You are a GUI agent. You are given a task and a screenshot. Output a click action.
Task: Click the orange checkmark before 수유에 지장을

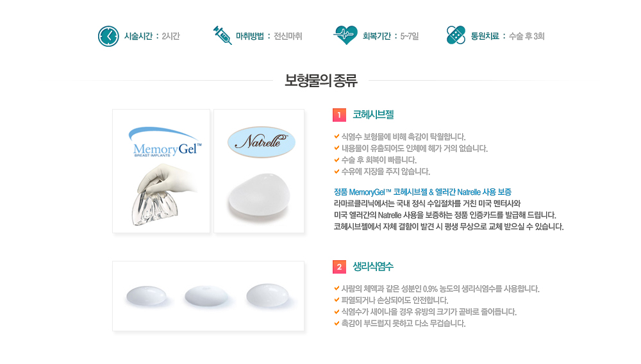point(337,172)
